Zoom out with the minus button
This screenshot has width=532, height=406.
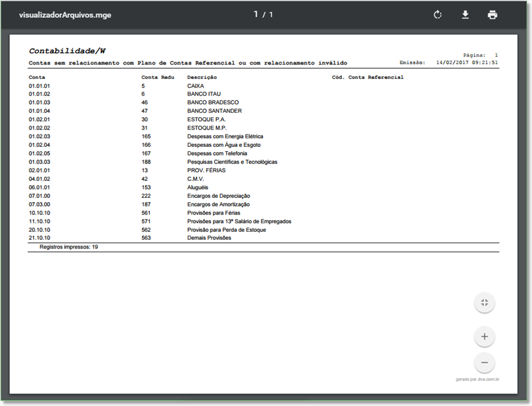[x=484, y=363]
